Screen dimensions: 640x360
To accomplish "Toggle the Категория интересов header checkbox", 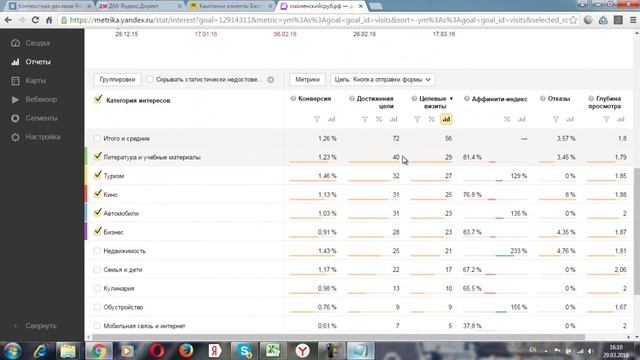I will (x=98, y=99).
